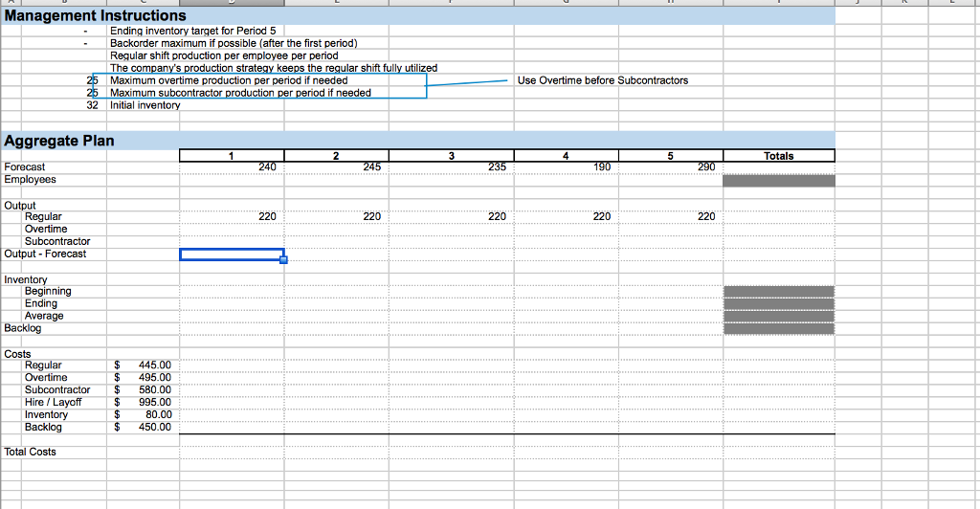Click the Subcontractor label under Costs
This screenshot has width=980, height=509.
tap(57, 390)
